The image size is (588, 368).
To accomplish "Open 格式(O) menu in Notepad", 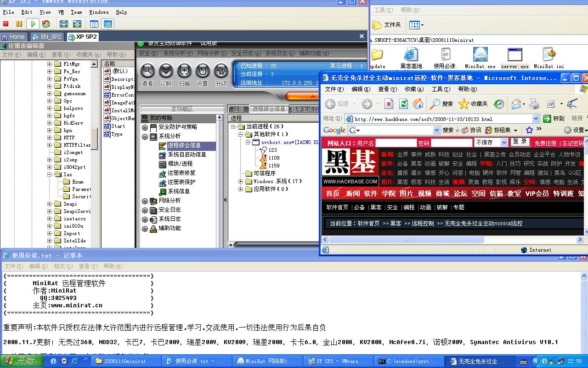I will click(x=63, y=266).
